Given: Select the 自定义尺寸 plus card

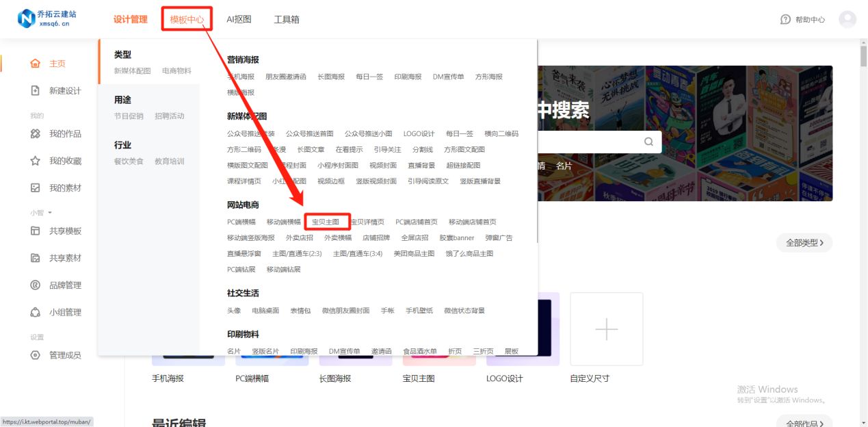Looking at the screenshot, I should [606, 328].
